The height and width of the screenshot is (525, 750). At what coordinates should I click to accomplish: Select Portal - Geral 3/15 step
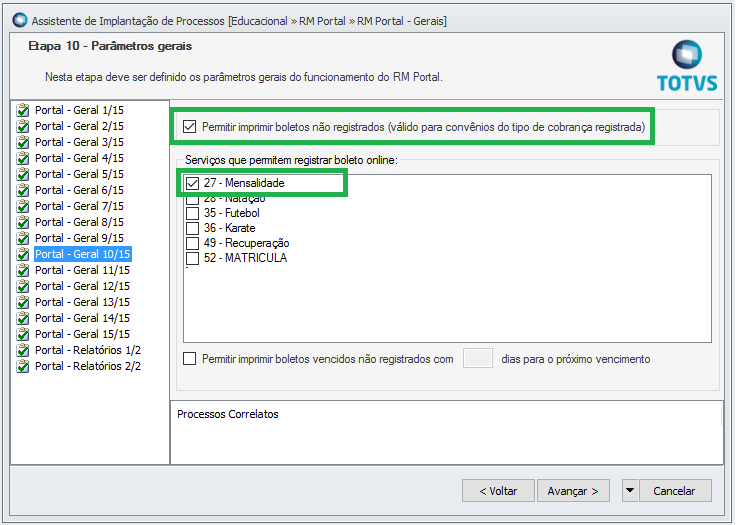pos(79,142)
